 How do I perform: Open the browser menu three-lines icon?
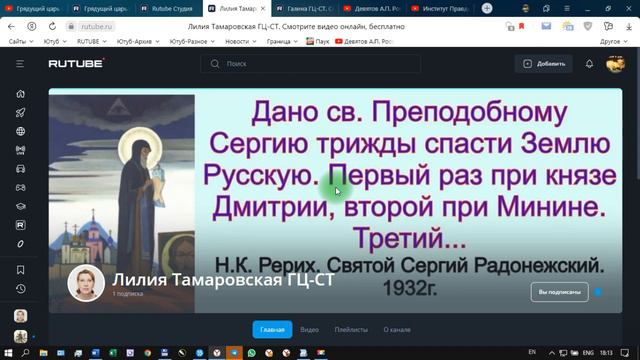click(x=567, y=8)
